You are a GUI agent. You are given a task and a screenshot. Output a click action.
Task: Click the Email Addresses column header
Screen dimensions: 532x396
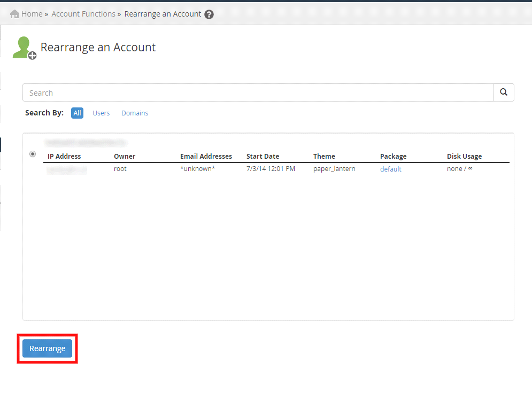click(206, 156)
